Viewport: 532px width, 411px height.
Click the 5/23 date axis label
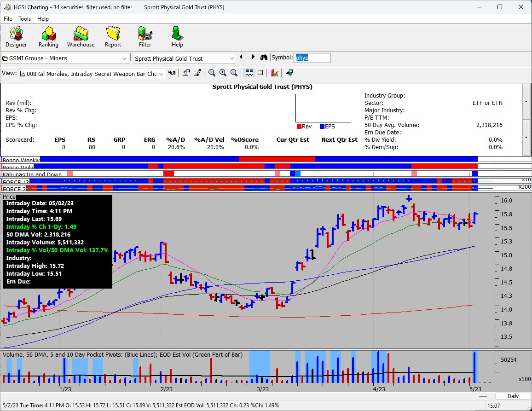475,389
